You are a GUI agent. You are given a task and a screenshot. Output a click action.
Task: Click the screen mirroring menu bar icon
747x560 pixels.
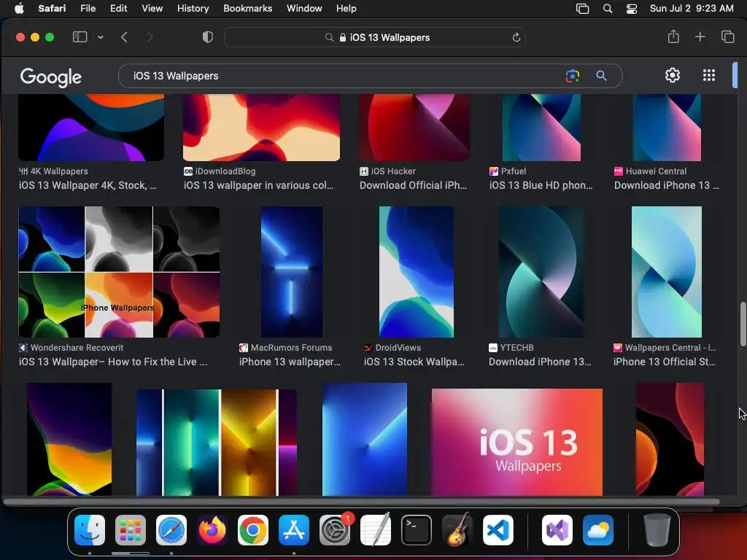(x=582, y=9)
